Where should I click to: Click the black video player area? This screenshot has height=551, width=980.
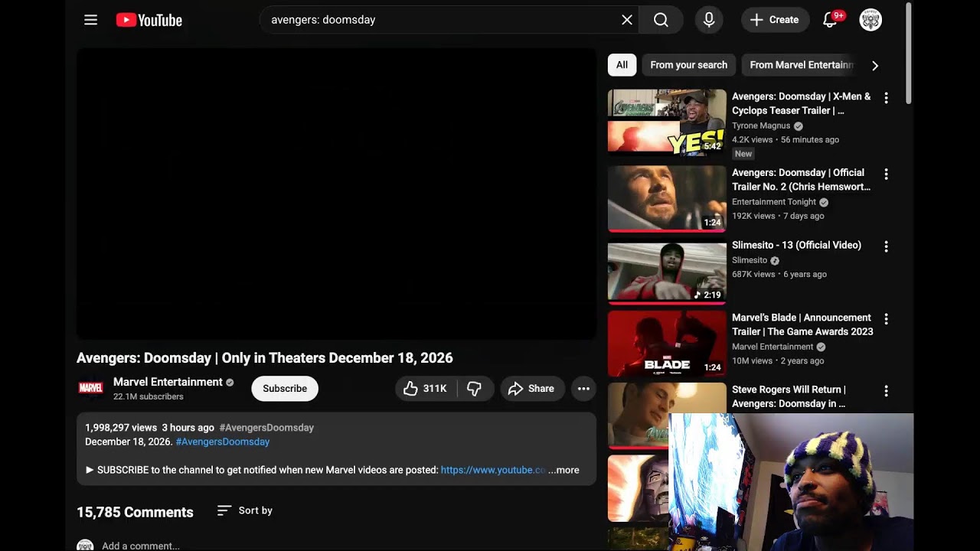coord(336,194)
